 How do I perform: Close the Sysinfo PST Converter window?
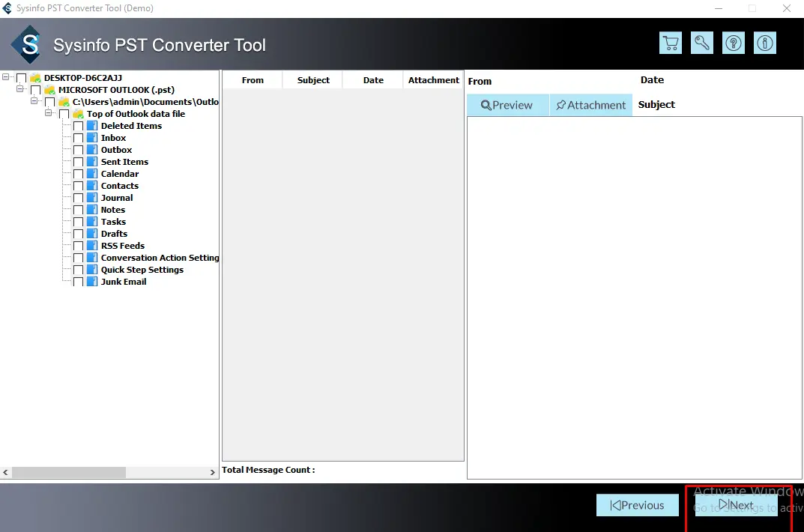tap(786, 8)
